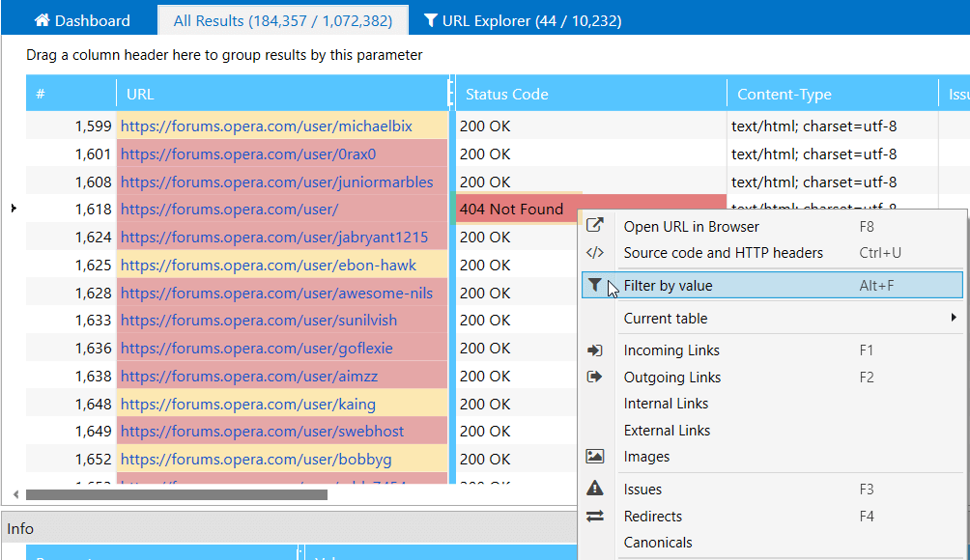
Task: Click the Filter by value funnel icon
Action: pos(594,285)
